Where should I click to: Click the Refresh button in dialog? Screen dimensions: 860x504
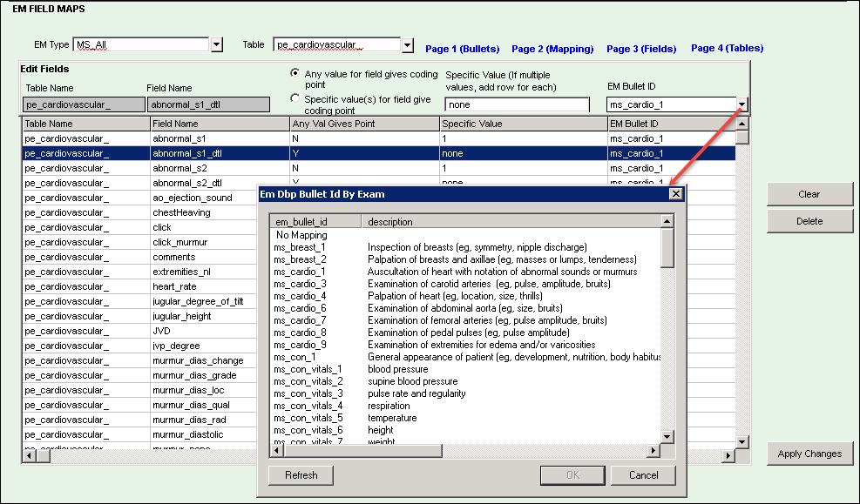[301, 475]
